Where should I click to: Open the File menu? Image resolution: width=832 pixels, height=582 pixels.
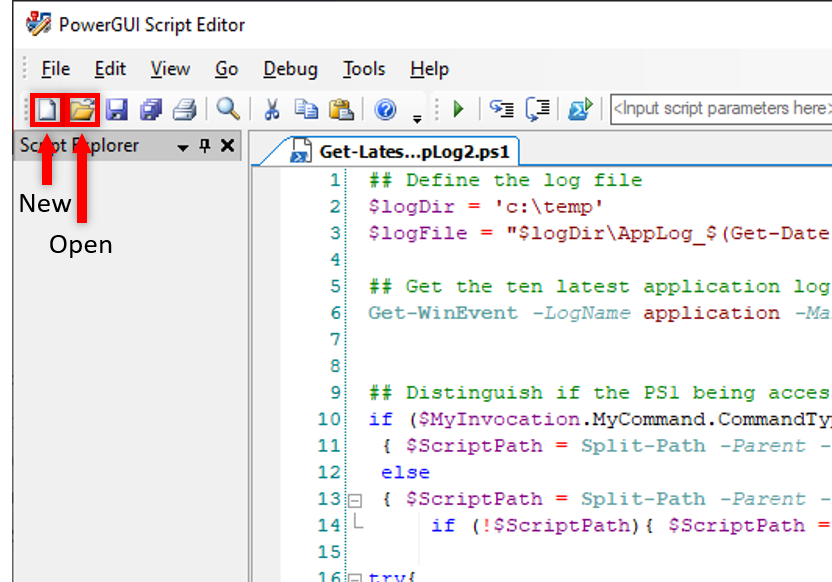click(x=56, y=69)
